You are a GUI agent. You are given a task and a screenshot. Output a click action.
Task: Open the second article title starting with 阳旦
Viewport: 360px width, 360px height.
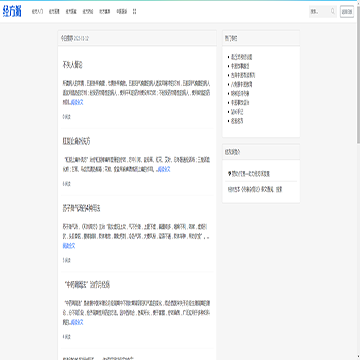76,141
